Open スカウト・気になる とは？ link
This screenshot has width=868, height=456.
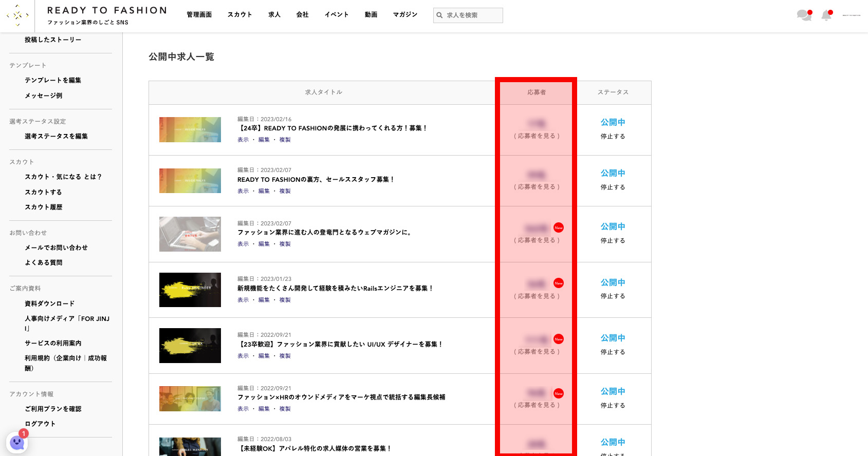point(63,177)
